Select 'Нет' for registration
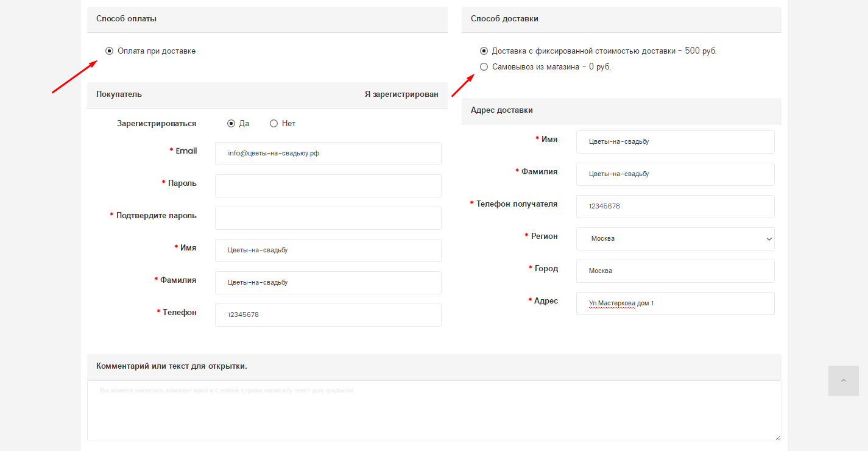 click(274, 124)
